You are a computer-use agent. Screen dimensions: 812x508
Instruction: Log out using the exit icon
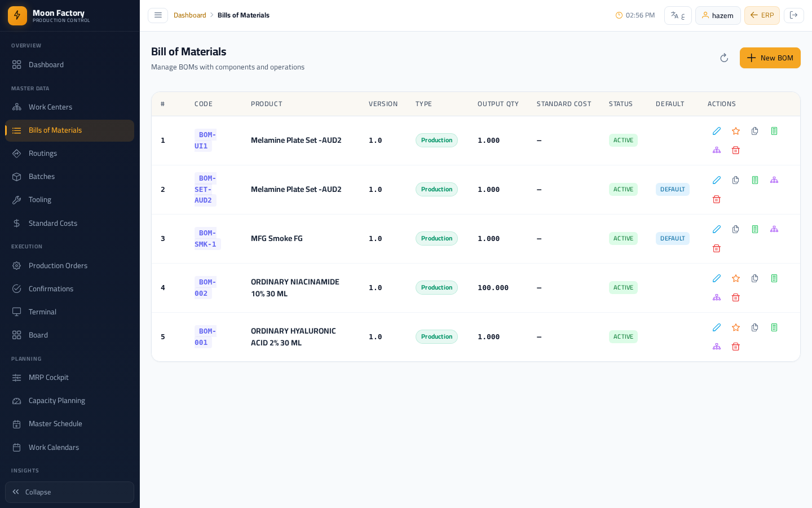click(794, 15)
